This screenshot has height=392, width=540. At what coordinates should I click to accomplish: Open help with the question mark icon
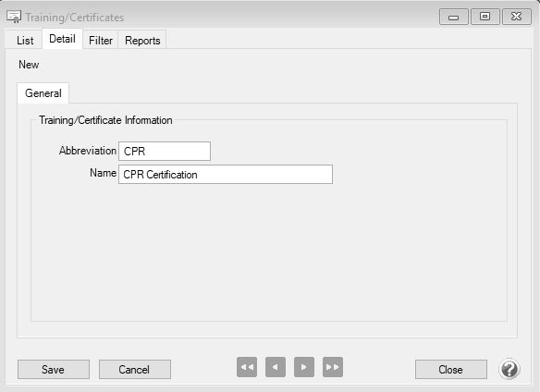pyautogui.click(x=509, y=369)
